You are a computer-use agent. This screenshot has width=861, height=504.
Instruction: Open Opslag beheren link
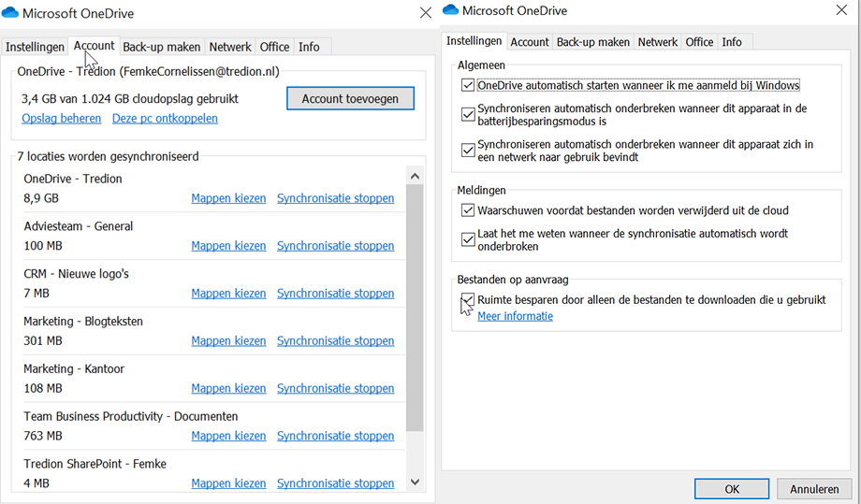point(62,119)
